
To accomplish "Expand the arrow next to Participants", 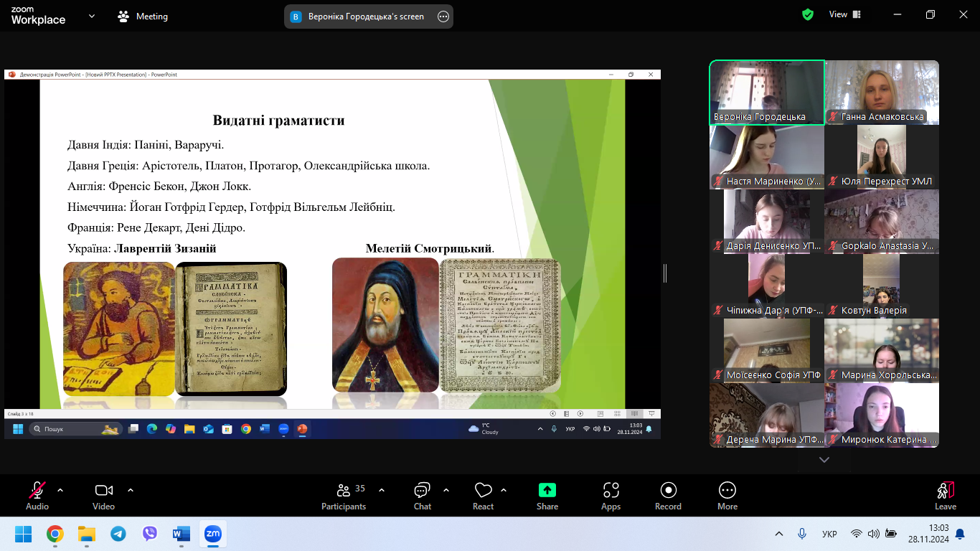I will [382, 490].
